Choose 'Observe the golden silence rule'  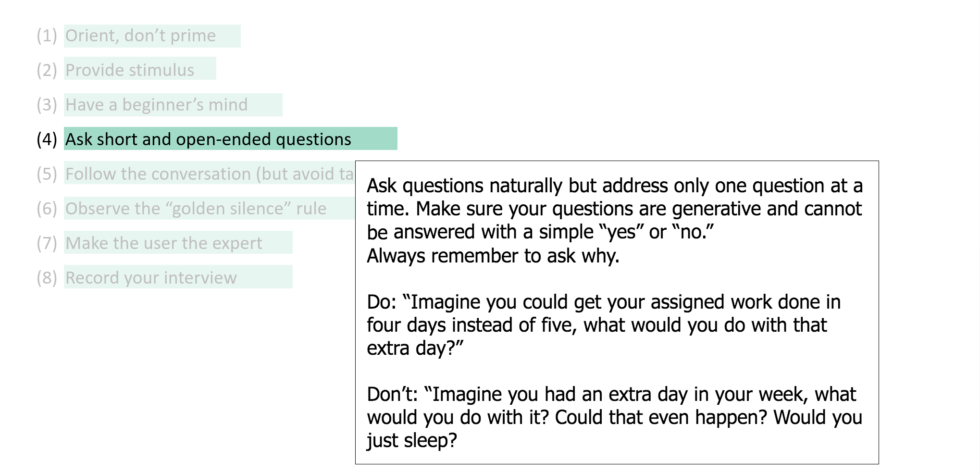[210, 208]
